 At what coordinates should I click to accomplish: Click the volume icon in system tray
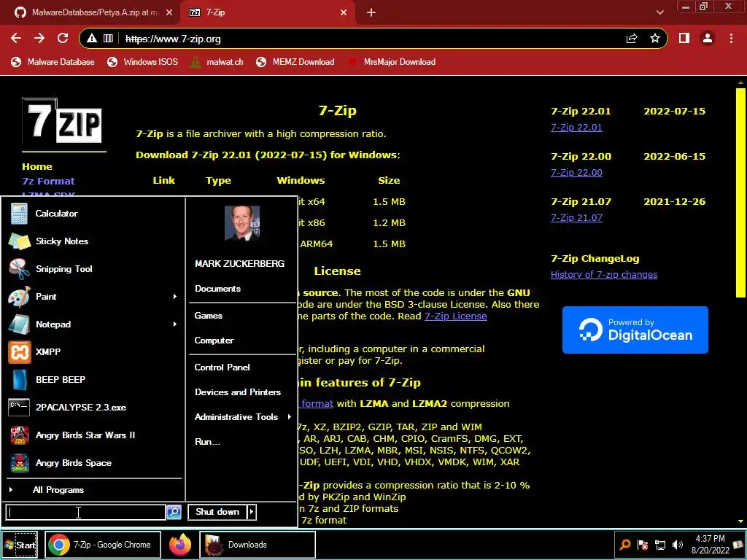click(x=678, y=545)
